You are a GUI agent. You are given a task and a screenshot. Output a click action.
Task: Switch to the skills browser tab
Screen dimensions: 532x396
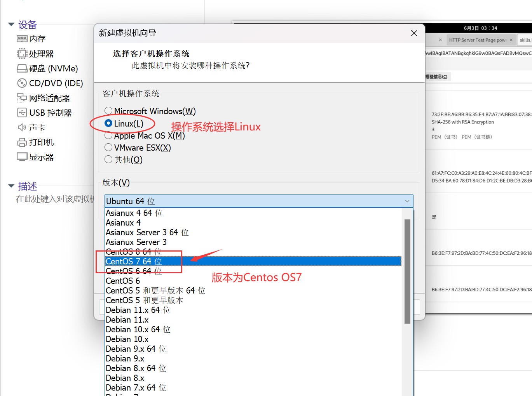525,40
